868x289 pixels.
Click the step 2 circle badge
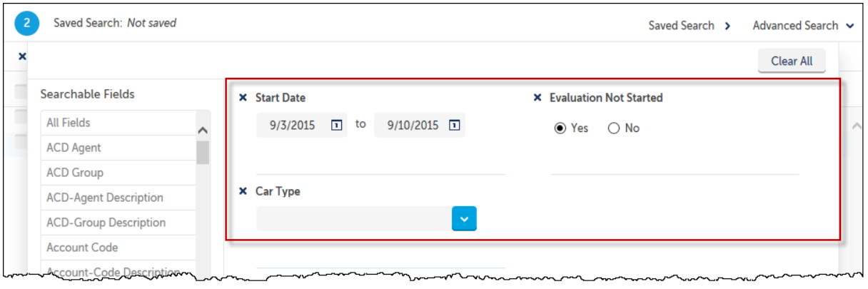click(x=27, y=24)
